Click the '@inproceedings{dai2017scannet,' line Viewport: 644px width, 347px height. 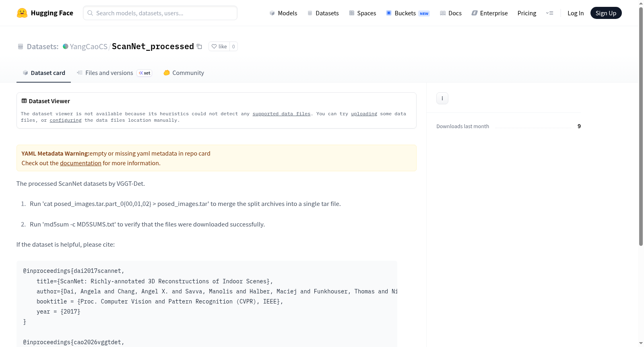pyautogui.click(x=74, y=271)
